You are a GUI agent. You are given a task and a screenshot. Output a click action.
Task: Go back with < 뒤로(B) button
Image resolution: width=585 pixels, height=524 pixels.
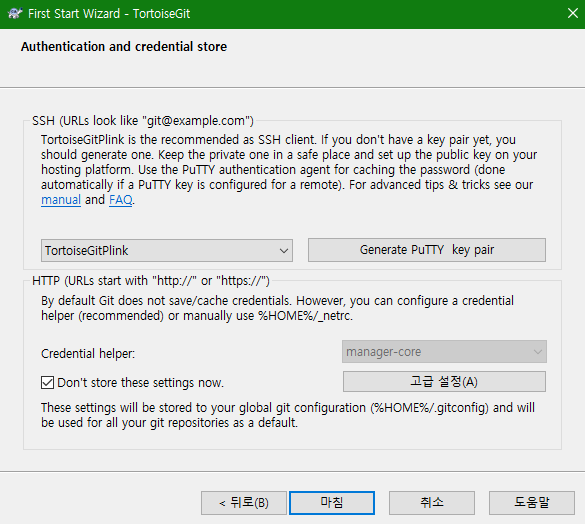click(244, 503)
